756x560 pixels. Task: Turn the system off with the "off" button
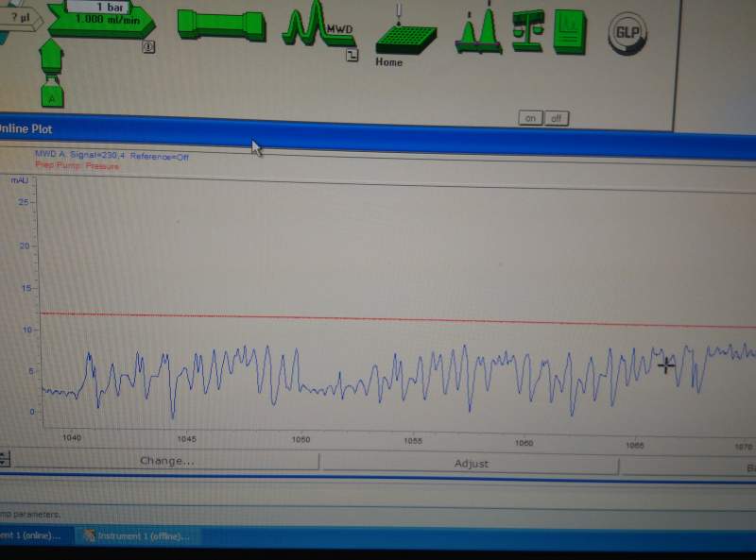(x=557, y=119)
